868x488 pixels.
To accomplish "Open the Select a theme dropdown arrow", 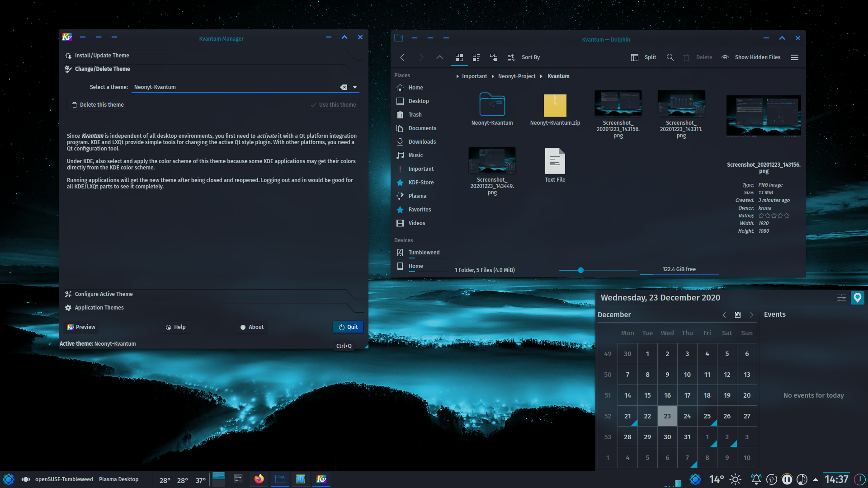I will pos(355,87).
